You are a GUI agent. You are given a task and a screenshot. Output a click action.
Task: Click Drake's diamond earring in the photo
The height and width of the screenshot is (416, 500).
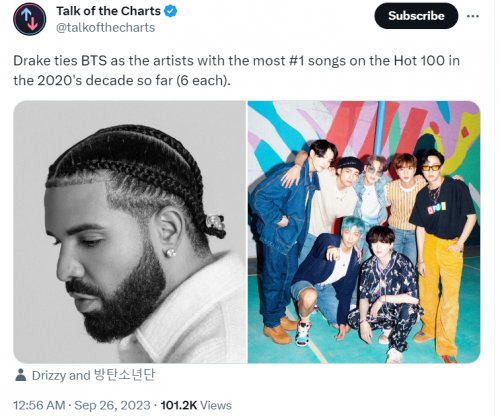[170, 253]
